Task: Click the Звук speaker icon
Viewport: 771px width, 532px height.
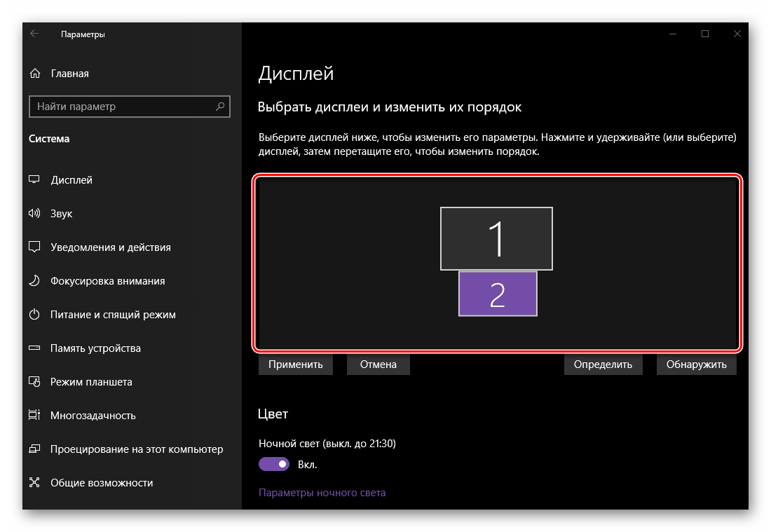Action: (34, 214)
